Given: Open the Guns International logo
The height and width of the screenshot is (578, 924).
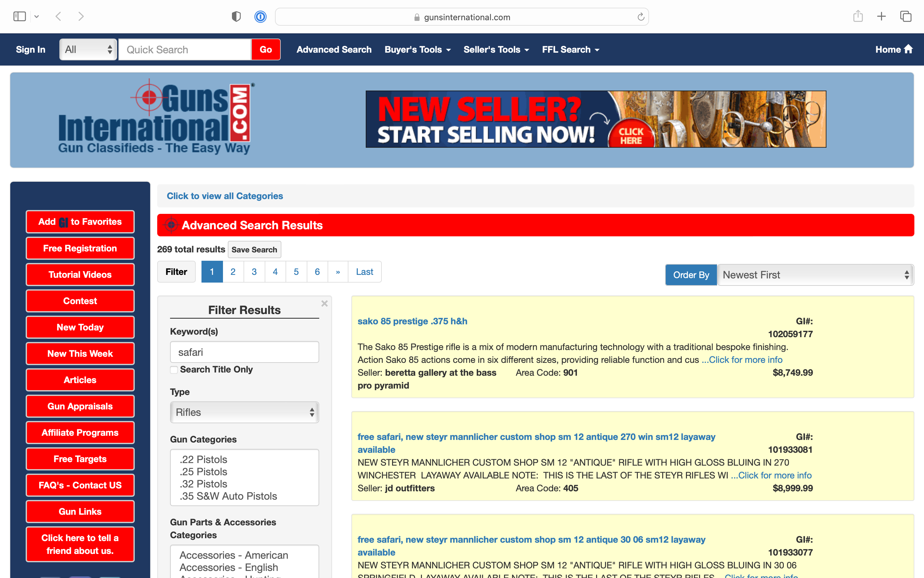Looking at the screenshot, I should [156, 117].
